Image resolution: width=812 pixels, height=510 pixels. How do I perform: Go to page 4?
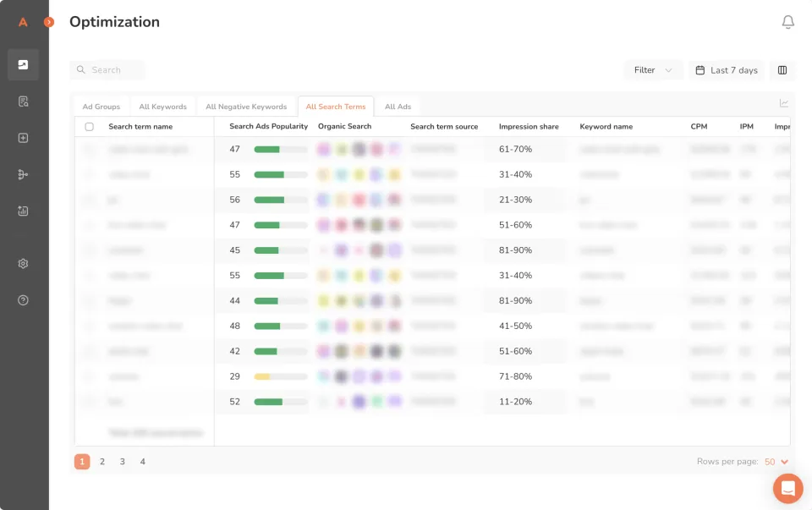tap(142, 461)
